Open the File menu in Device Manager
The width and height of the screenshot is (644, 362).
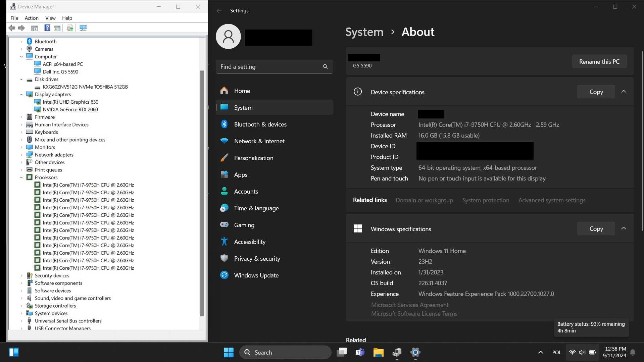point(14,18)
